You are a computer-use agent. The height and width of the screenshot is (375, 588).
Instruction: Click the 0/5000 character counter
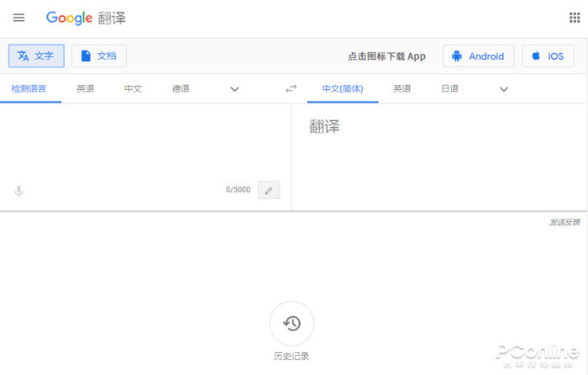pyautogui.click(x=238, y=189)
